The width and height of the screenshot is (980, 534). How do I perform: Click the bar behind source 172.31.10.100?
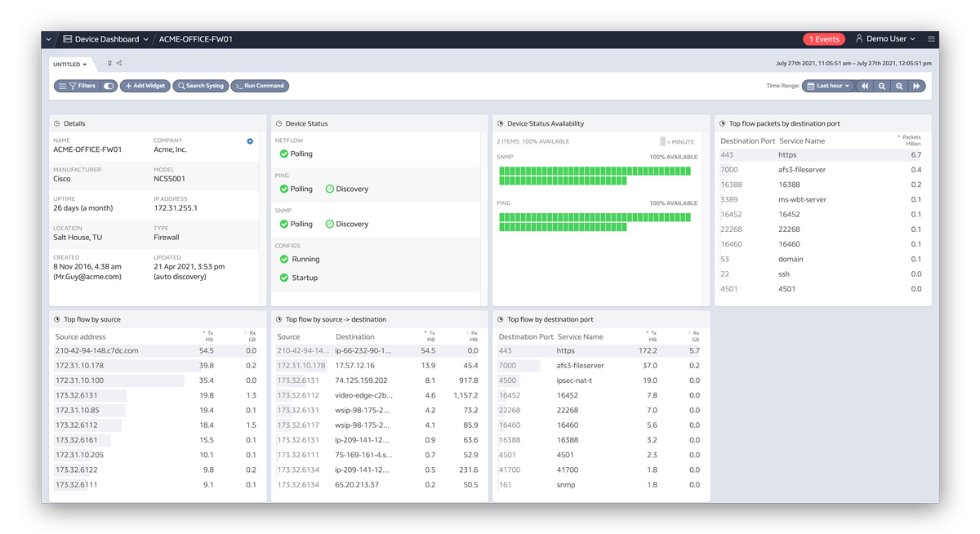click(118, 380)
